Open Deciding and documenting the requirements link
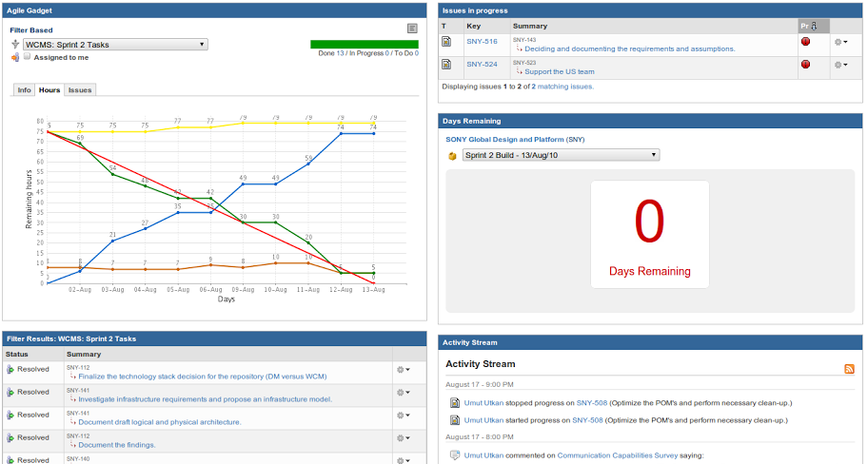 tap(630, 48)
